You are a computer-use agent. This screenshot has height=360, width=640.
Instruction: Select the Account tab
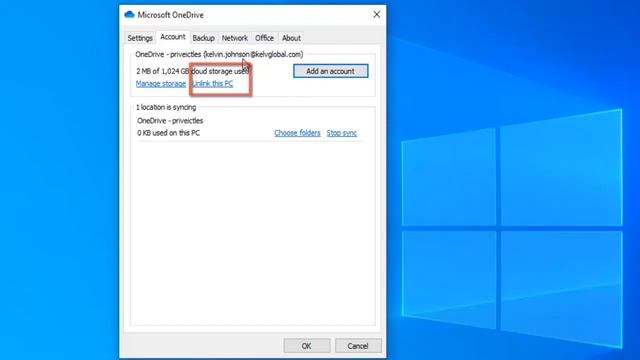click(173, 37)
